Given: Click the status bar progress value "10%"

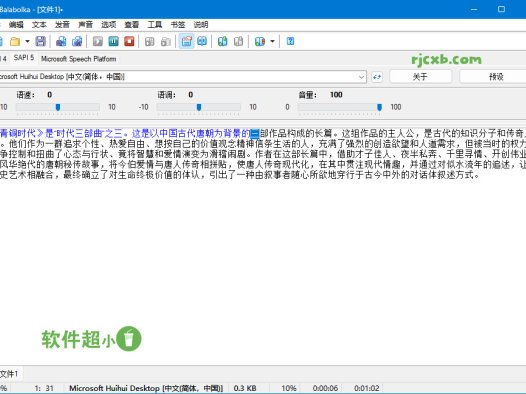Looking at the screenshot, I should click(x=289, y=388).
